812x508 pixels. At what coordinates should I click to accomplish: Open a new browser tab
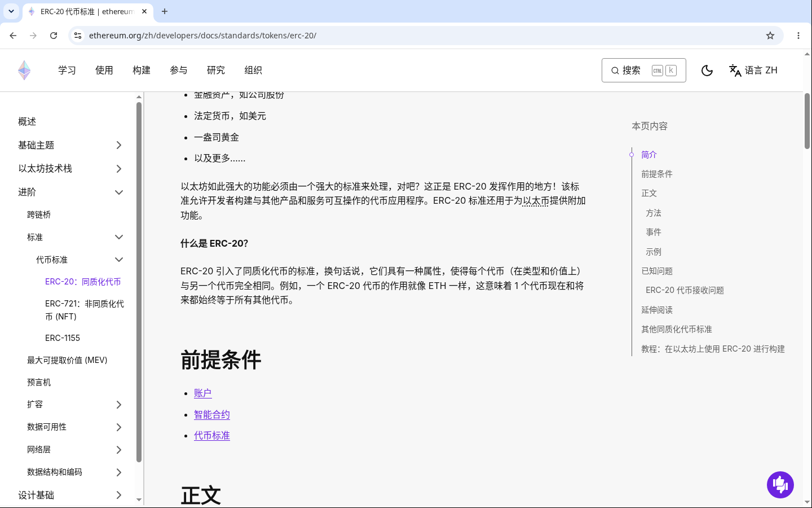165,11
